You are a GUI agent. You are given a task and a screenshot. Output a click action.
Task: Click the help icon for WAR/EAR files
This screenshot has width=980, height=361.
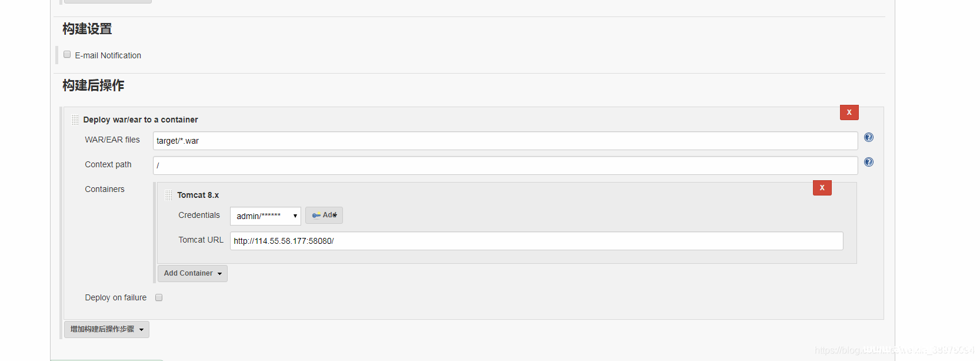pos(868,138)
